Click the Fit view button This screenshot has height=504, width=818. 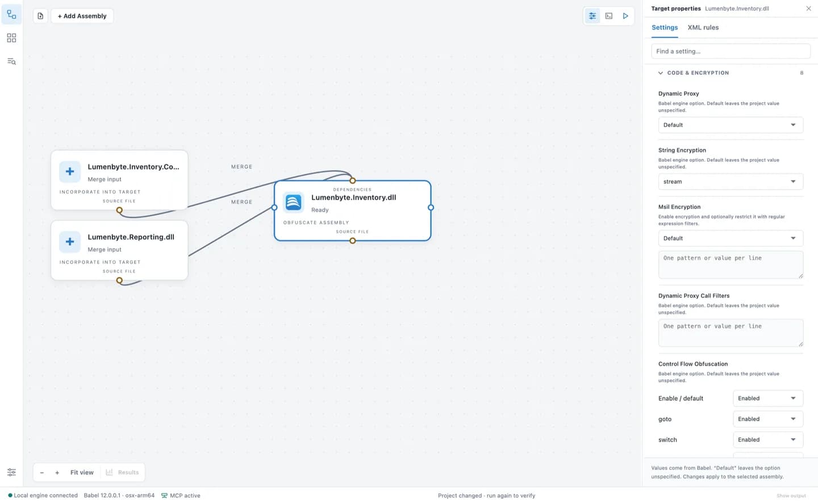[x=82, y=472]
